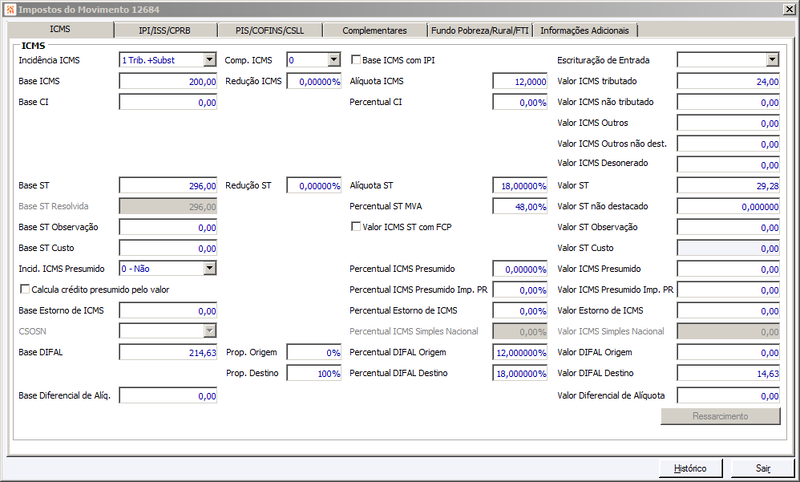The image size is (800, 482).
Task: Focus the Base ST Custo field
Action: (x=168, y=248)
